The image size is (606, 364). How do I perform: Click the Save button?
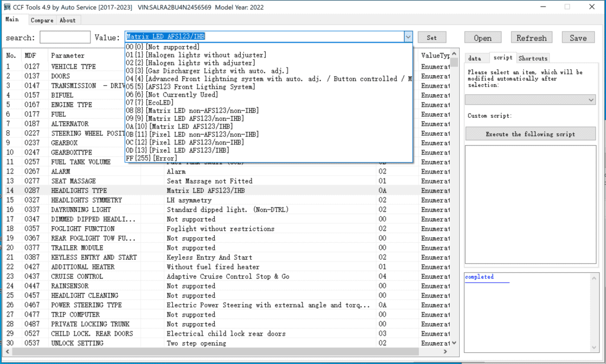click(578, 37)
